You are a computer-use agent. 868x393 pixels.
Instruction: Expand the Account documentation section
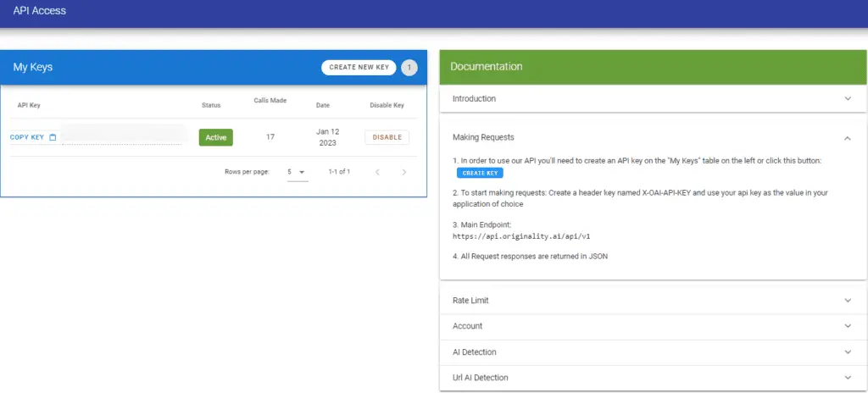pos(654,326)
